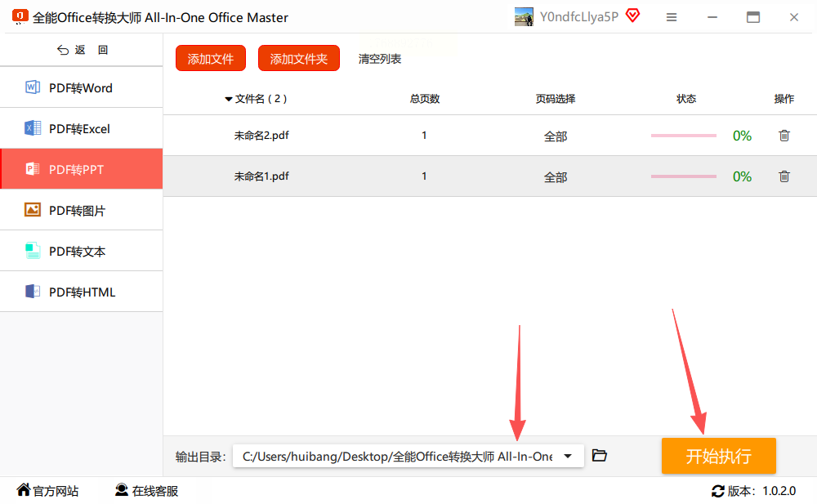817x504 pixels.
Task: Collapse the 文件名 sort triangle
Action: tap(228, 99)
